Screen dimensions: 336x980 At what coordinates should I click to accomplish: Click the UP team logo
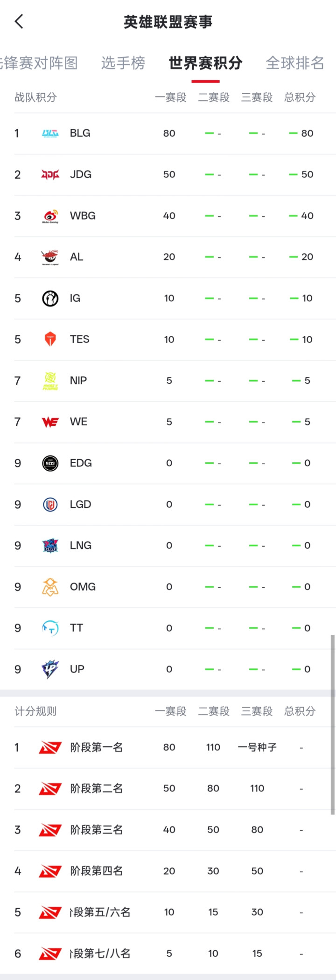point(50,669)
